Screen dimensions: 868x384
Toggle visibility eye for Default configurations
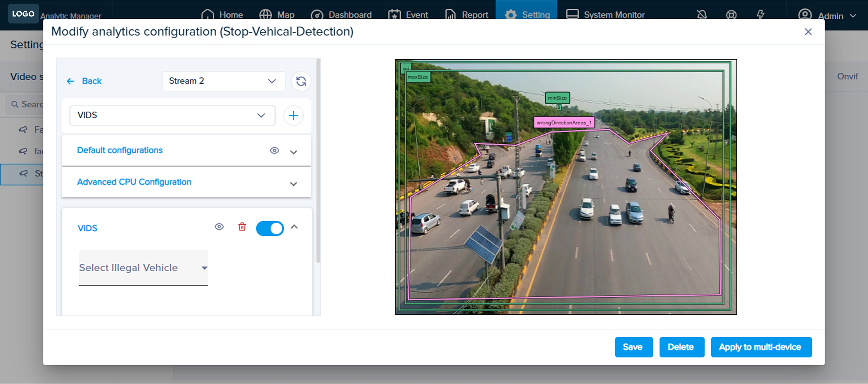point(274,150)
